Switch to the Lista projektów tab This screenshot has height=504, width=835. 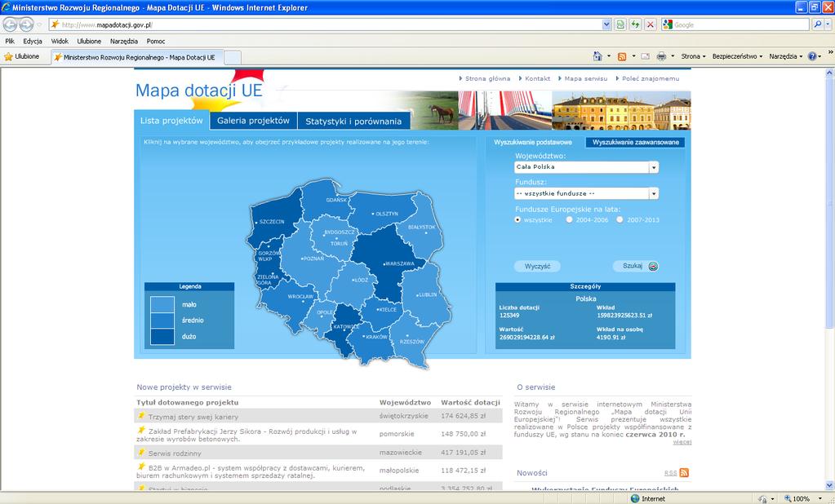(x=171, y=121)
